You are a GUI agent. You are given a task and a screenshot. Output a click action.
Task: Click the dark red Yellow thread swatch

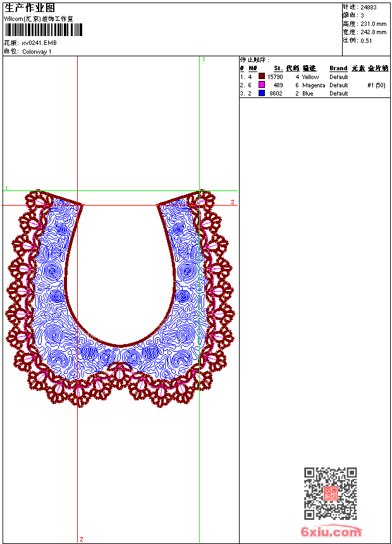pyautogui.click(x=261, y=77)
